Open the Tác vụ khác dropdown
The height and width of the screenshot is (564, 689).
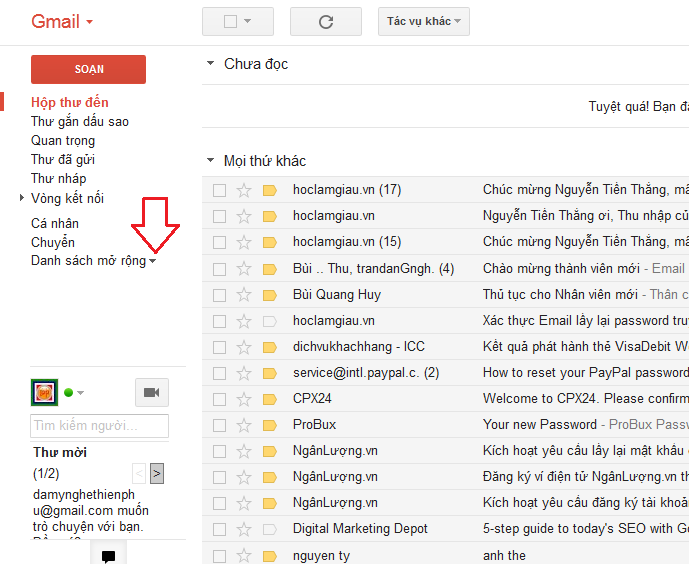click(x=424, y=22)
